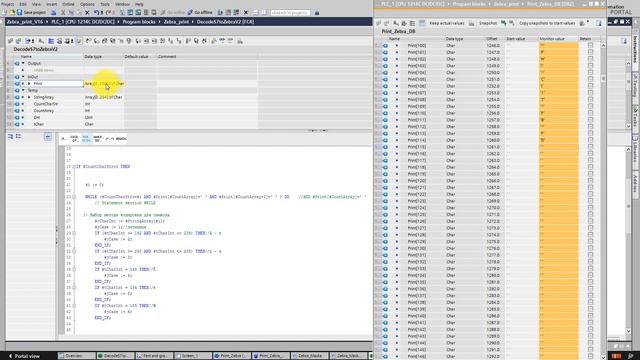Image resolution: width=640 pixels, height=360 pixels.
Task: Toggle Retain checkbox for Print[100]
Action: [x=591, y=46]
